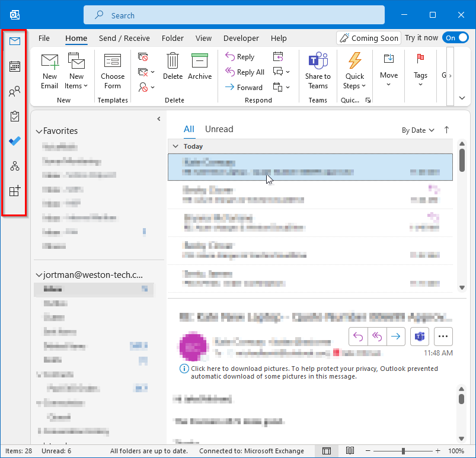Toggle the Try it now switch
Image resolution: width=476 pixels, height=458 pixels.
point(455,38)
